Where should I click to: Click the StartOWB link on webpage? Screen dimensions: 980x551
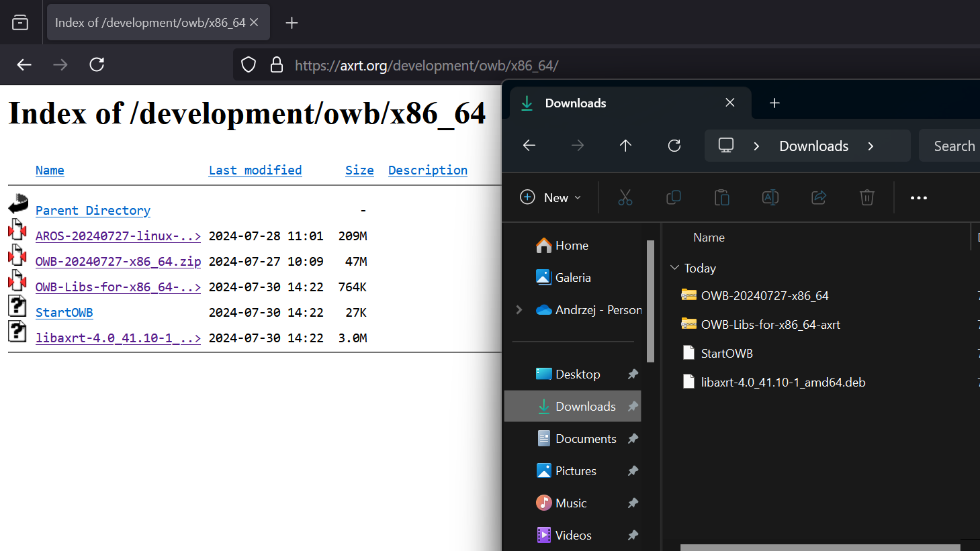click(x=64, y=313)
